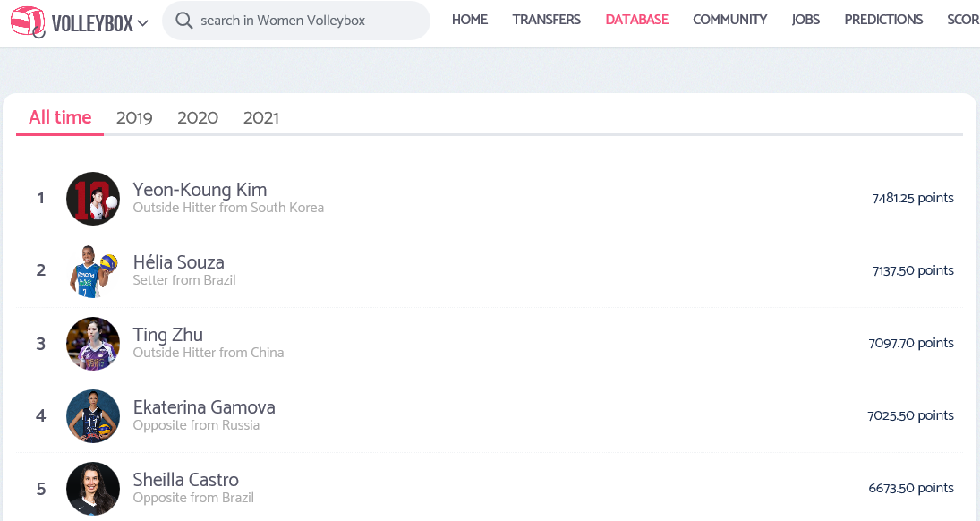The image size is (980, 521).
Task: Open Hélia Souza player profile link
Action: click(179, 262)
